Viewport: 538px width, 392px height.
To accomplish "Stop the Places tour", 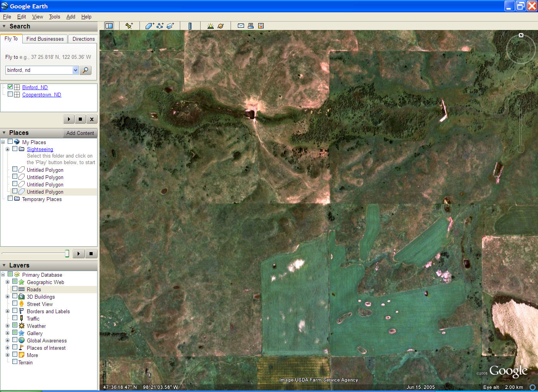I will [x=91, y=254].
